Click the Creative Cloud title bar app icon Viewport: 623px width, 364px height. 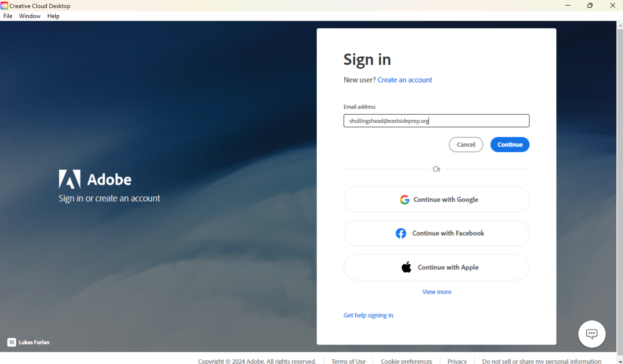click(x=4, y=5)
